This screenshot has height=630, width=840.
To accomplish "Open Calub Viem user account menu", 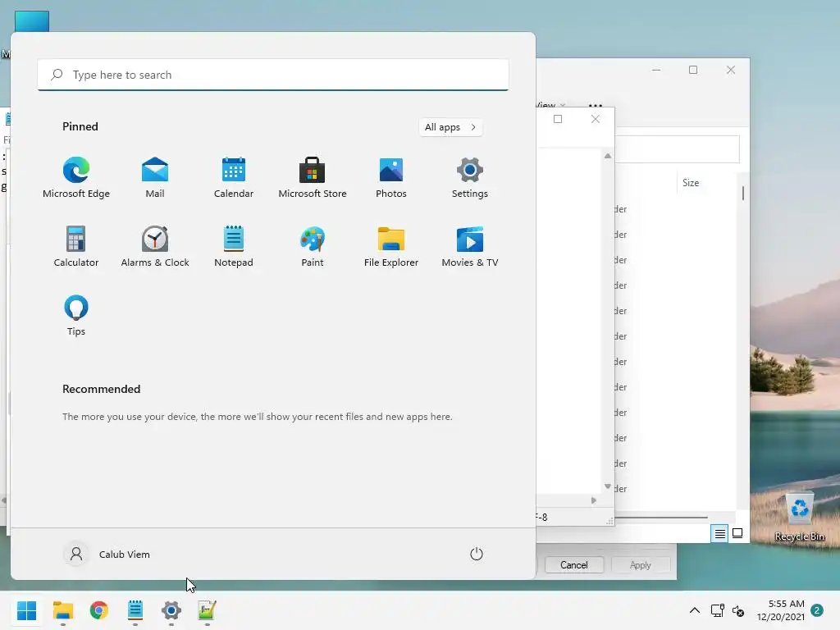I will pyautogui.click(x=107, y=554).
